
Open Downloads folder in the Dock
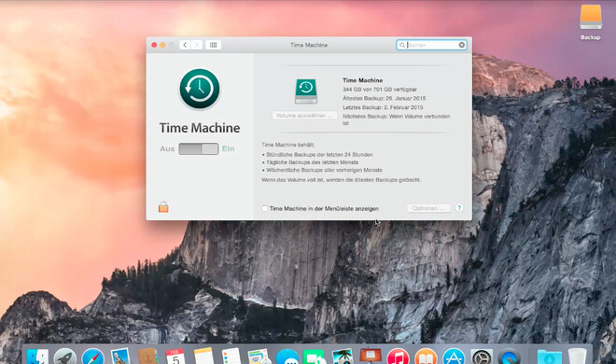pos(549,357)
